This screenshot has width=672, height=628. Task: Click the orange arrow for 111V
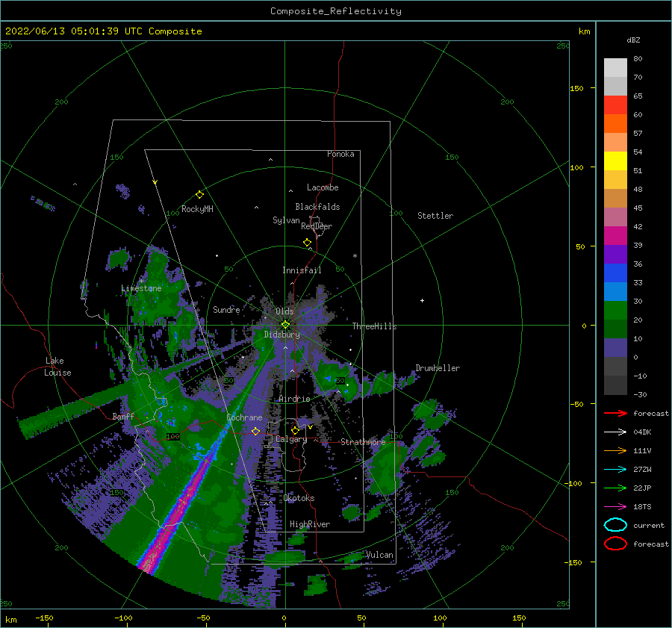pos(615,450)
